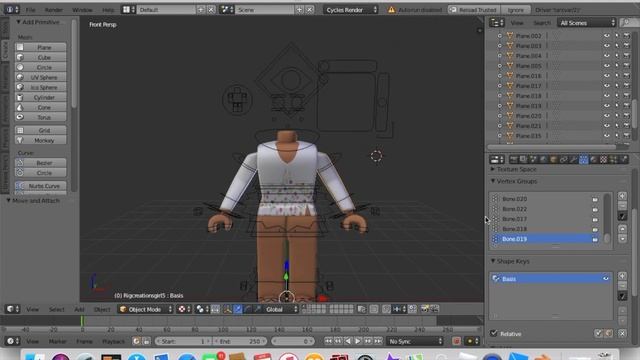Expand the Texture Space panel

pyautogui.click(x=493, y=169)
